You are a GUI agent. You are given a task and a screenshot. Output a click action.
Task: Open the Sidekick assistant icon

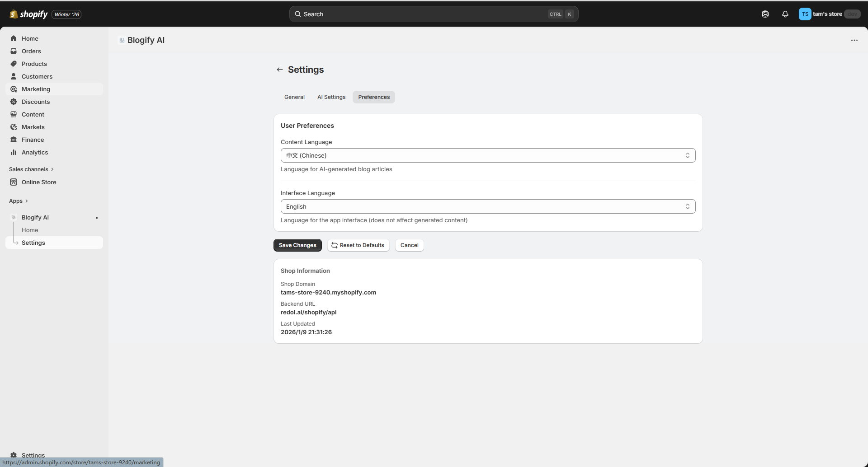(x=765, y=14)
